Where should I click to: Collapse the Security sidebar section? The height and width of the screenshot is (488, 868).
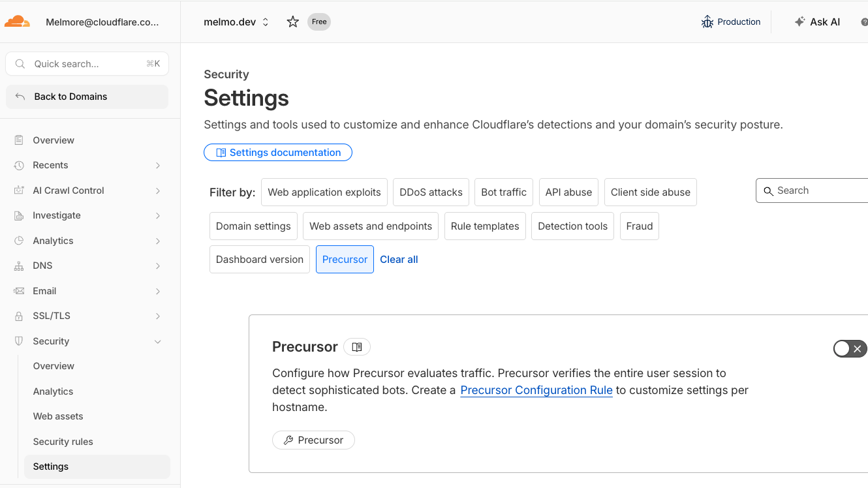coord(158,341)
